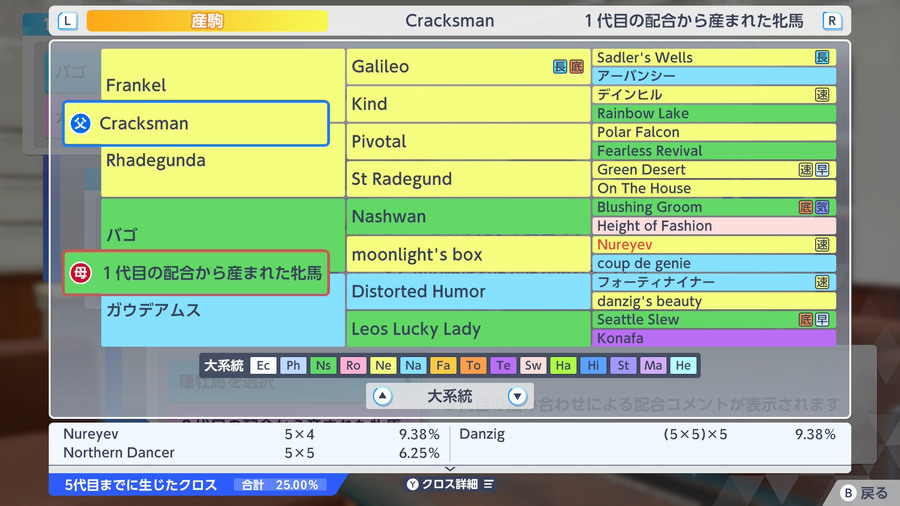Click the 底 icon on Seattle Slew

pos(806,320)
